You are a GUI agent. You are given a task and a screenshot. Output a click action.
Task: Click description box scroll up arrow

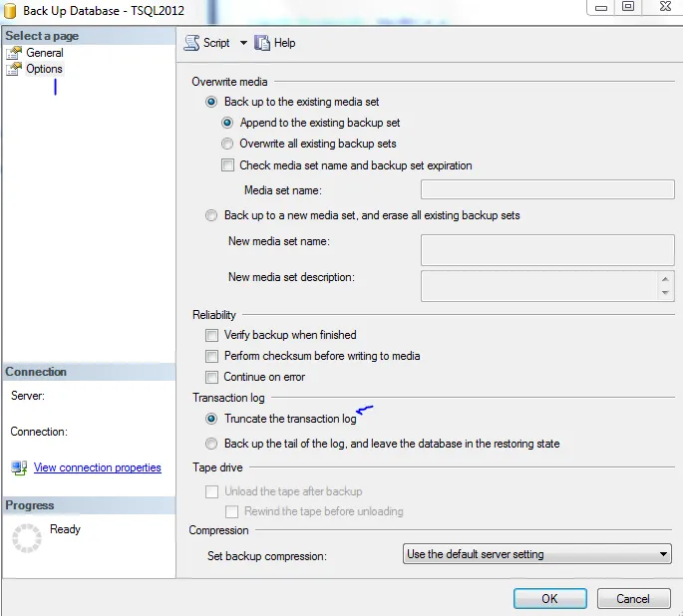pyautogui.click(x=665, y=279)
